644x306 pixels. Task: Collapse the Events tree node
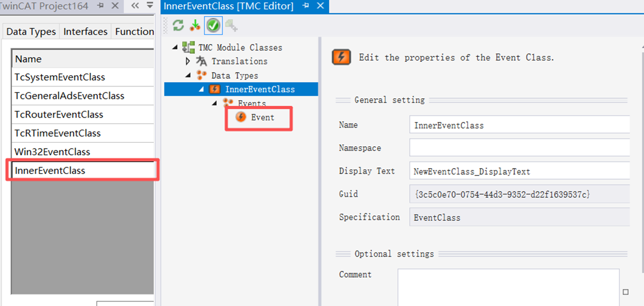214,103
